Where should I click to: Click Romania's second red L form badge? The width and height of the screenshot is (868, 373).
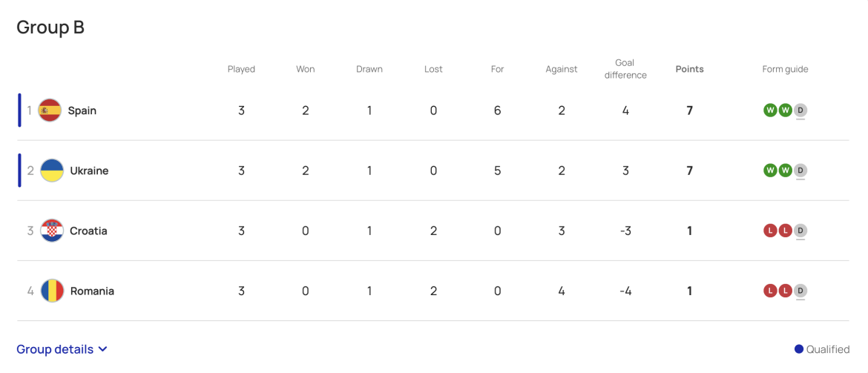(x=785, y=291)
